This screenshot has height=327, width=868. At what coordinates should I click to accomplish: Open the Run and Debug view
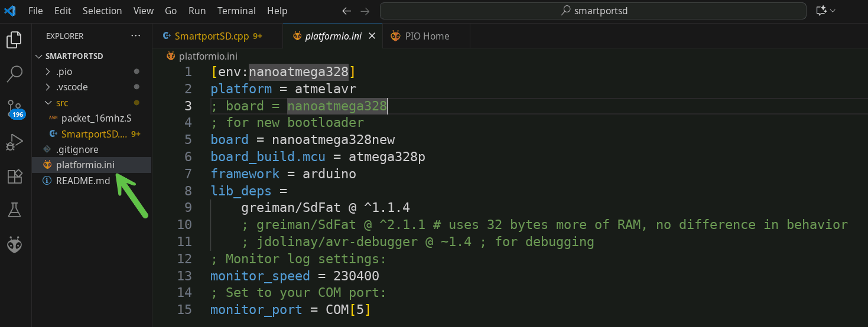(14, 142)
